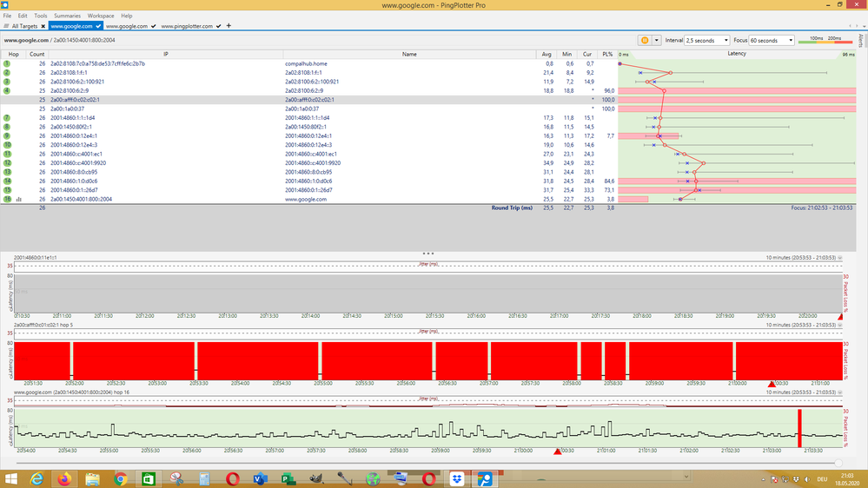Open the dropdown arrow beside the pause button
This screenshot has width=868, height=488.
[657, 40]
